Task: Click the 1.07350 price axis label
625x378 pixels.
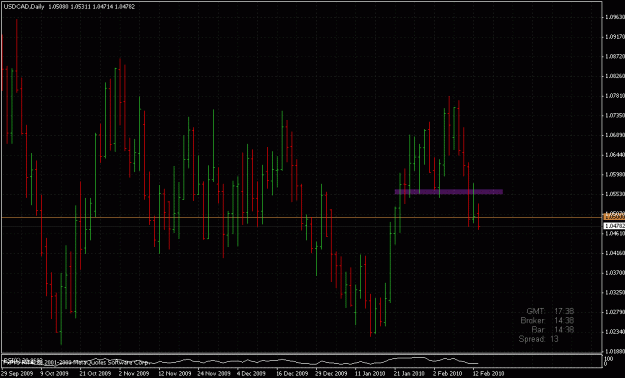Action: pyautogui.click(x=615, y=115)
